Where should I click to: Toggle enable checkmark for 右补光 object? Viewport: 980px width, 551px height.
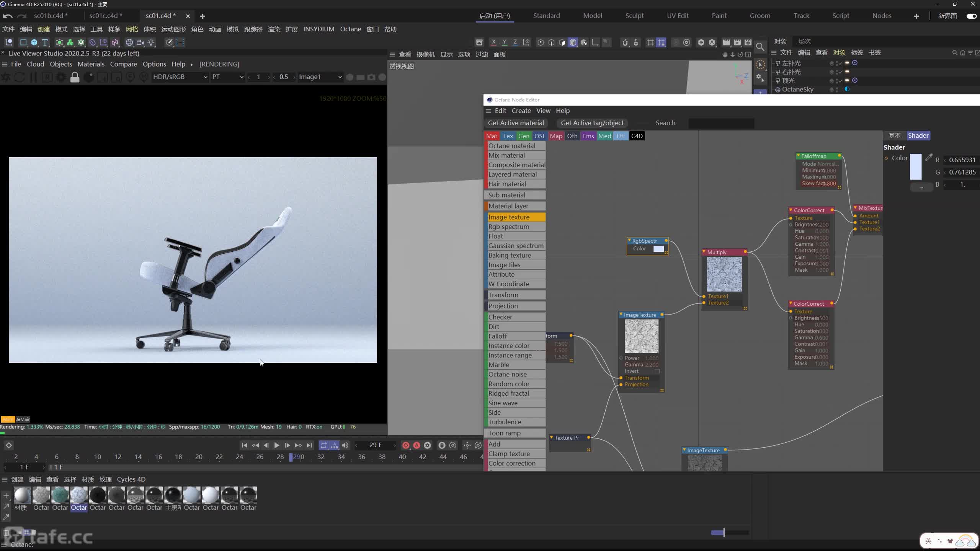(840, 72)
